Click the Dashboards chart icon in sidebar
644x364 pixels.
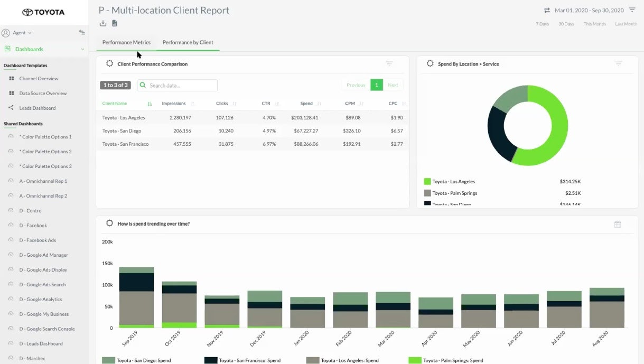(x=7, y=49)
